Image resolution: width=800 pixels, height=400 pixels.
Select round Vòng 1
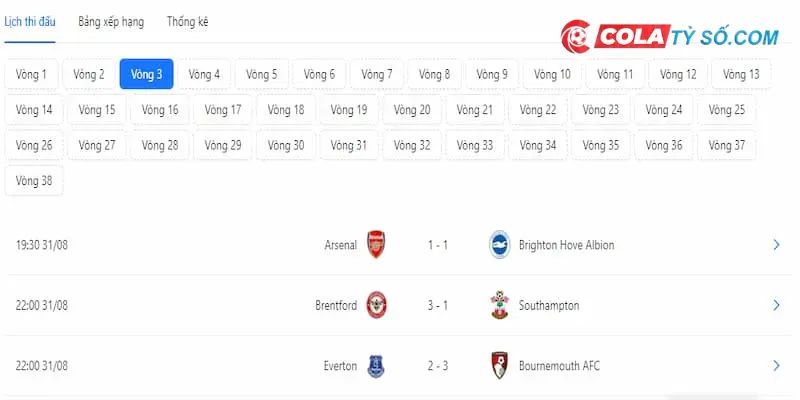coord(31,74)
